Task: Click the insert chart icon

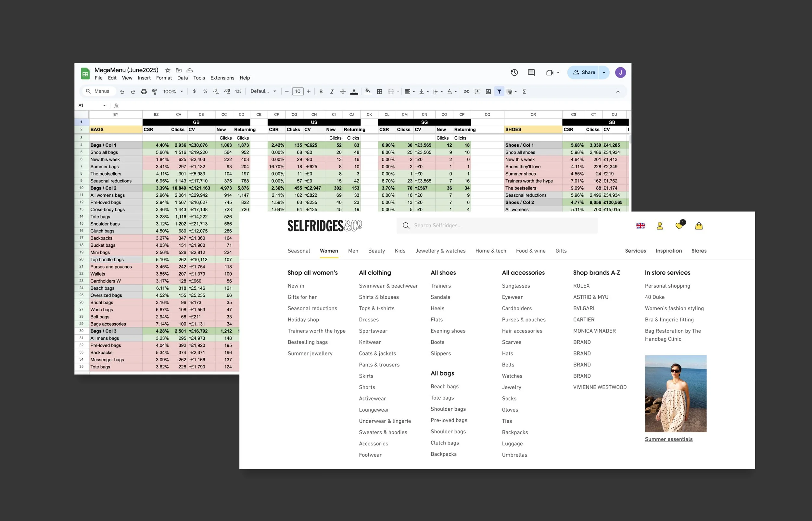Action: 488,91
